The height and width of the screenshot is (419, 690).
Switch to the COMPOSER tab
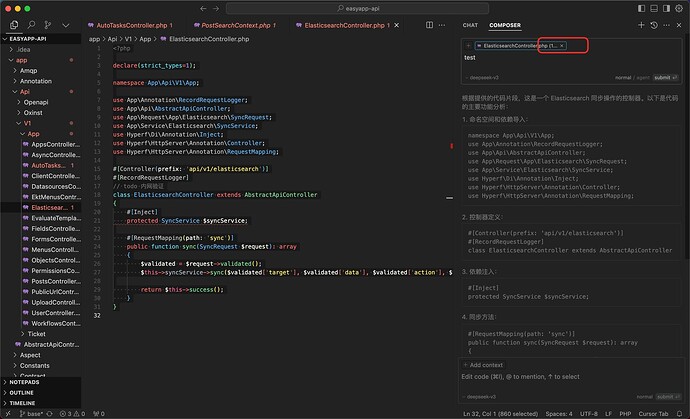[x=505, y=25]
